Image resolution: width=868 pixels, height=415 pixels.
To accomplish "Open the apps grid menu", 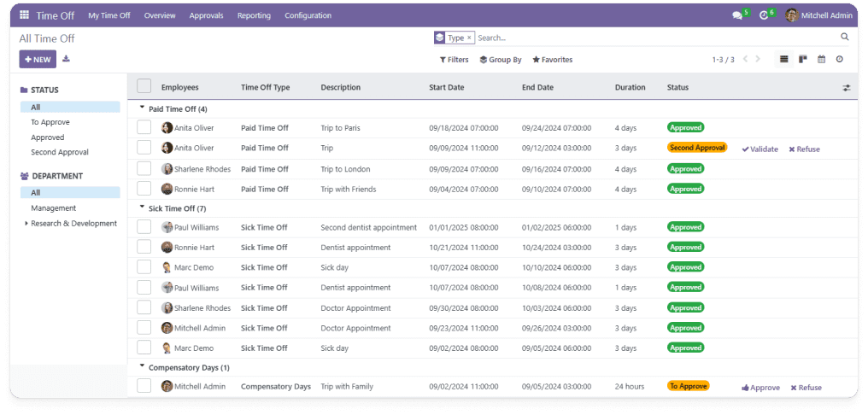I will (x=24, y=15).
